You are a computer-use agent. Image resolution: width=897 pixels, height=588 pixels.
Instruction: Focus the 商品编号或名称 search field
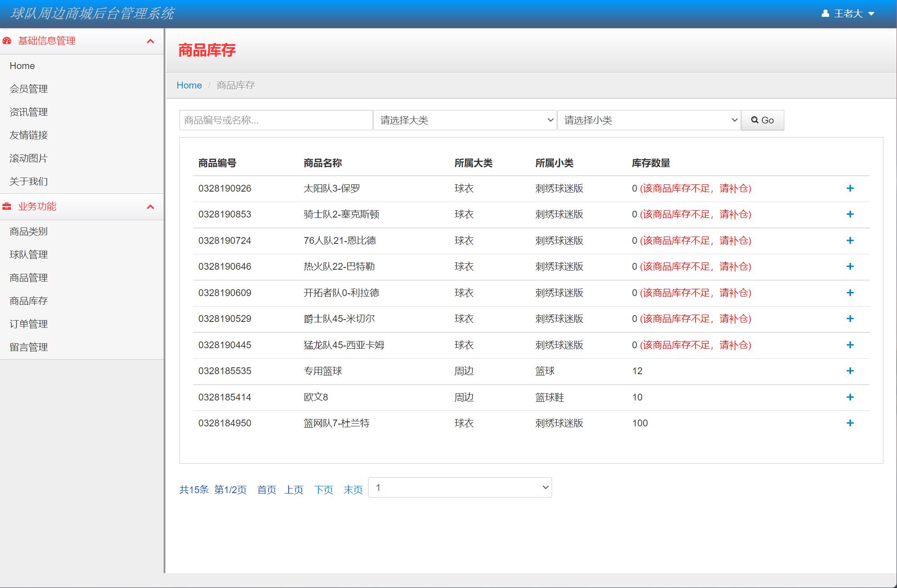point(276,120)
